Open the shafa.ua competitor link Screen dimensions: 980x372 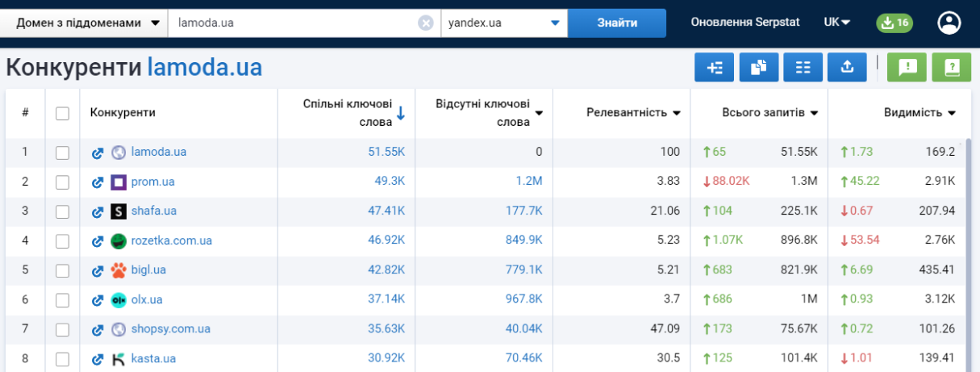[154, 211]
